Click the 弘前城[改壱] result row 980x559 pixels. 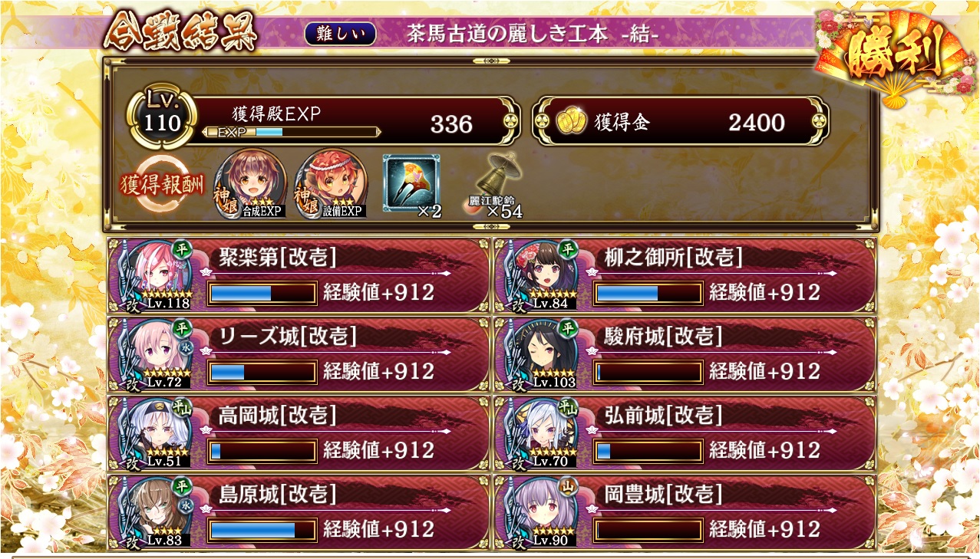(x=685, y=435)
